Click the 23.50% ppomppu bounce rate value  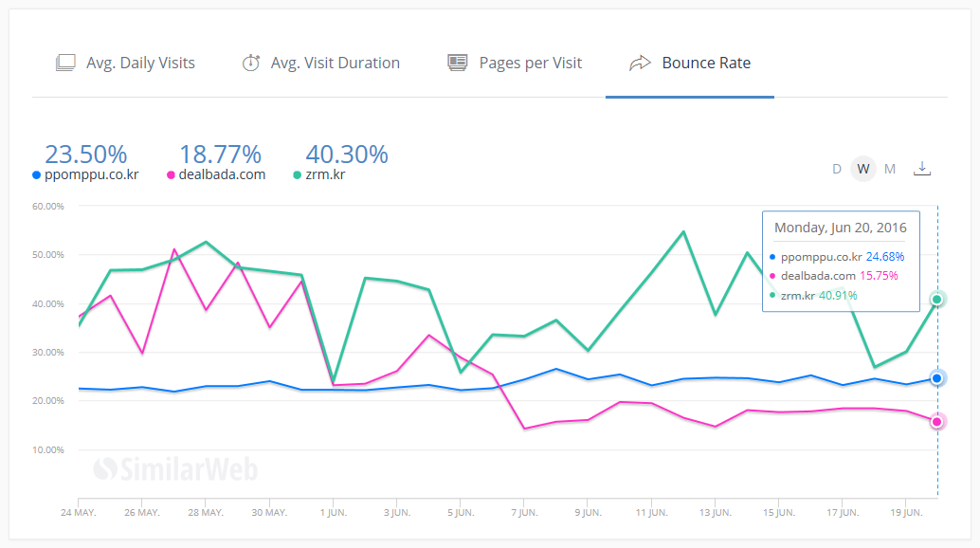coord(85,154)
